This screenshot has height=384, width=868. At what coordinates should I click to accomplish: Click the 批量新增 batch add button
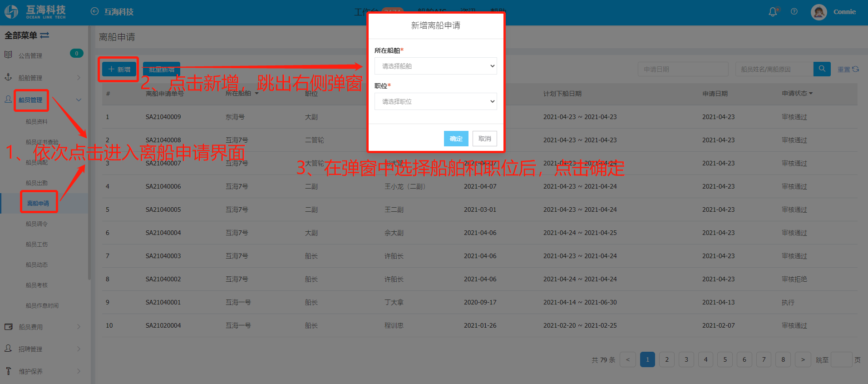point(162,69)
